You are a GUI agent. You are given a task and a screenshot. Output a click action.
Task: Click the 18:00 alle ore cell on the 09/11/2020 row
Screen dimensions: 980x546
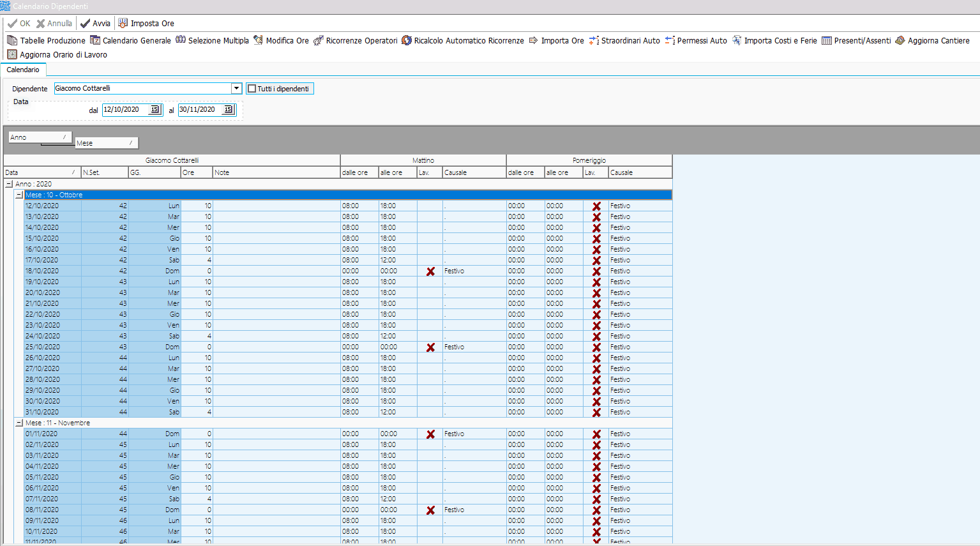398,520
